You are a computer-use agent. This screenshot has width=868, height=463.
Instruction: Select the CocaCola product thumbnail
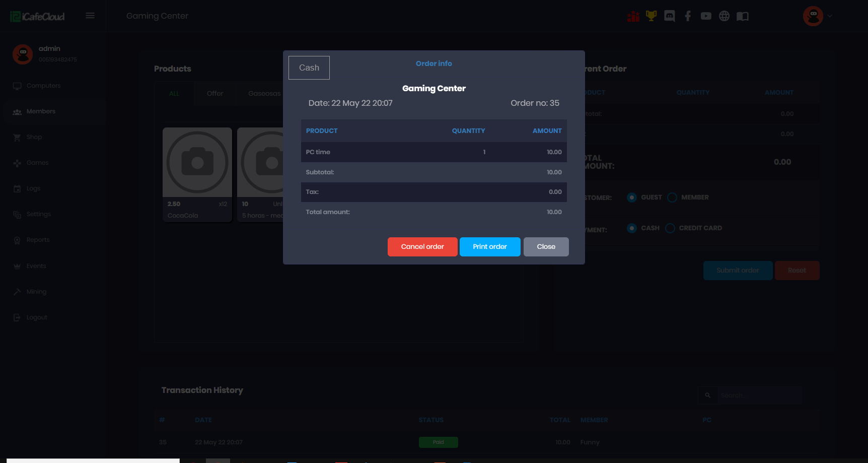click(x=197, y=163)
